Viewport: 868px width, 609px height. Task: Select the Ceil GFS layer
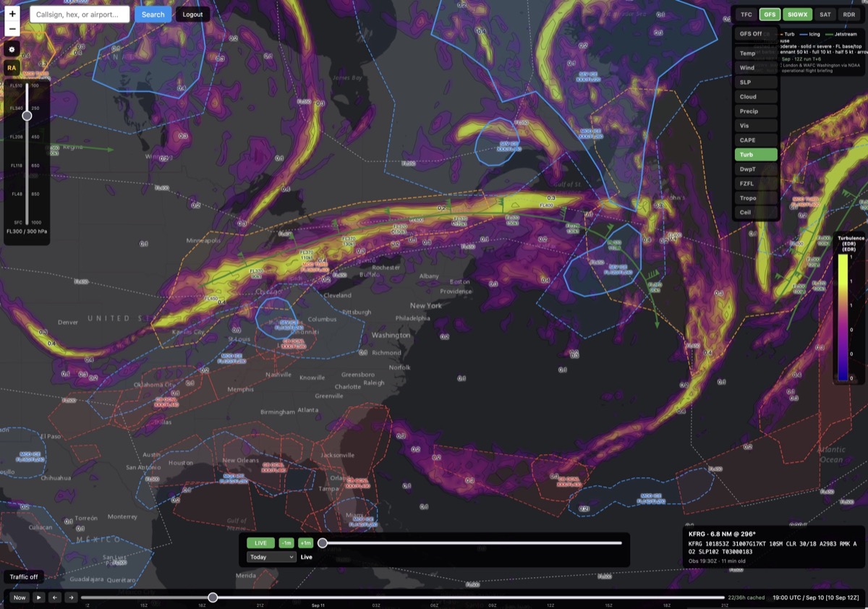(x=756, y=213)
